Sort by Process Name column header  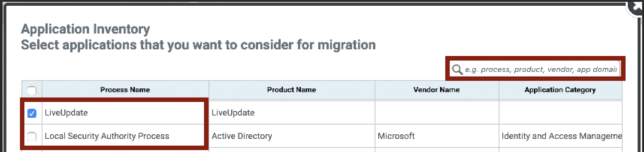pos(125,90)
